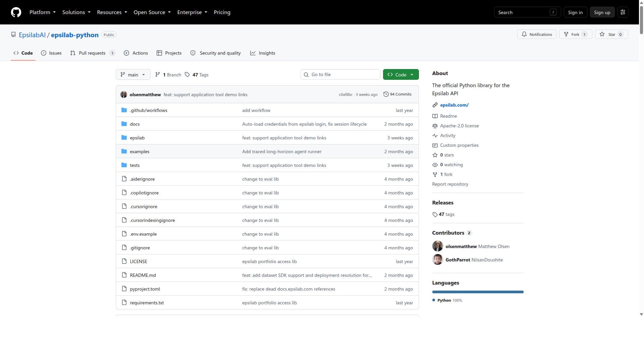Click the requirements.txt file icon
The width and height of the screenshot is (644, 362).
[124, 303]
